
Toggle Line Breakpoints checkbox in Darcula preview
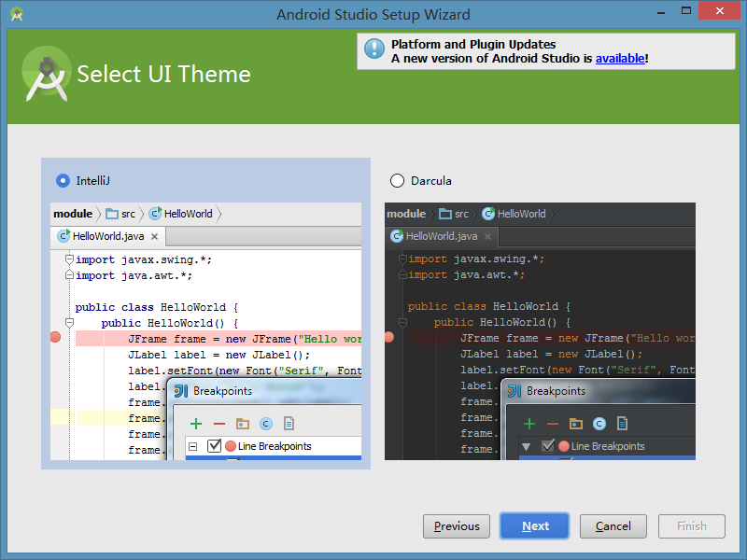click(548, 446)
